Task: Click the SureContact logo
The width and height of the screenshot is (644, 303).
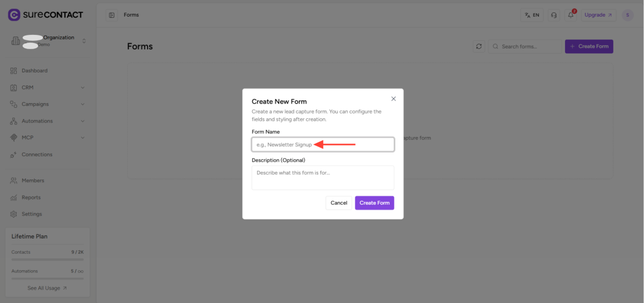Action: pos(46,15)
